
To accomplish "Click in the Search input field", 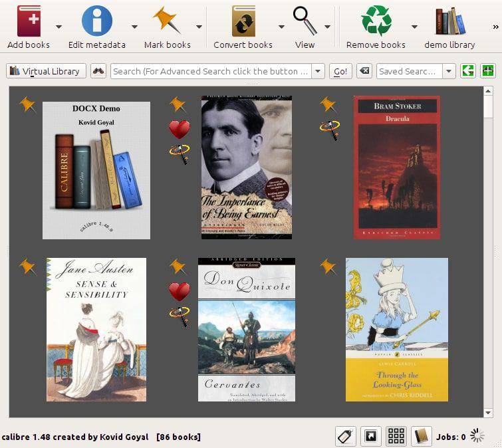I will (211, 71).
